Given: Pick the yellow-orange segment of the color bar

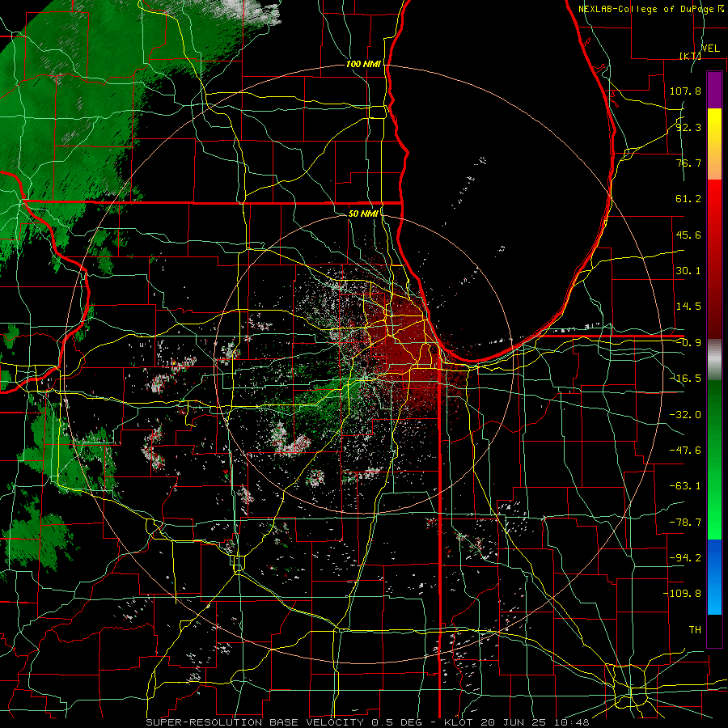Looking at the screenshot, I should click(x=714, y=144).
